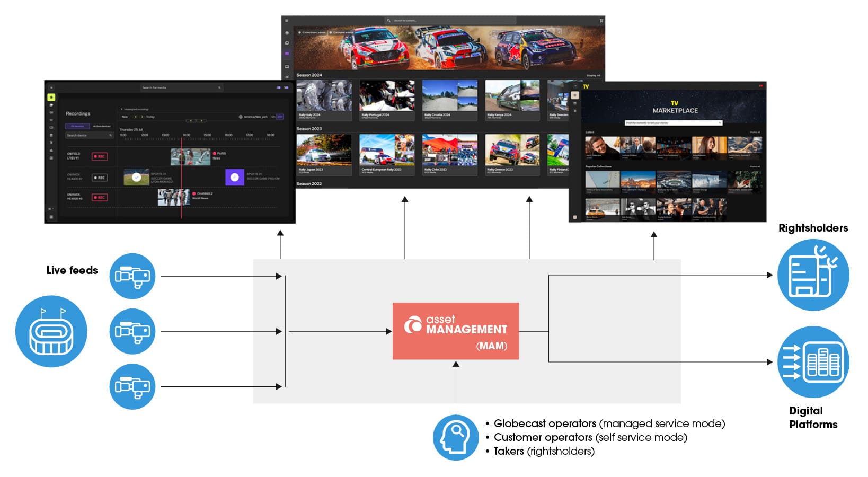Open Popular Collections glacier thumbnail
This screenshot has width=868, height=477.
[x=710, y=182]
